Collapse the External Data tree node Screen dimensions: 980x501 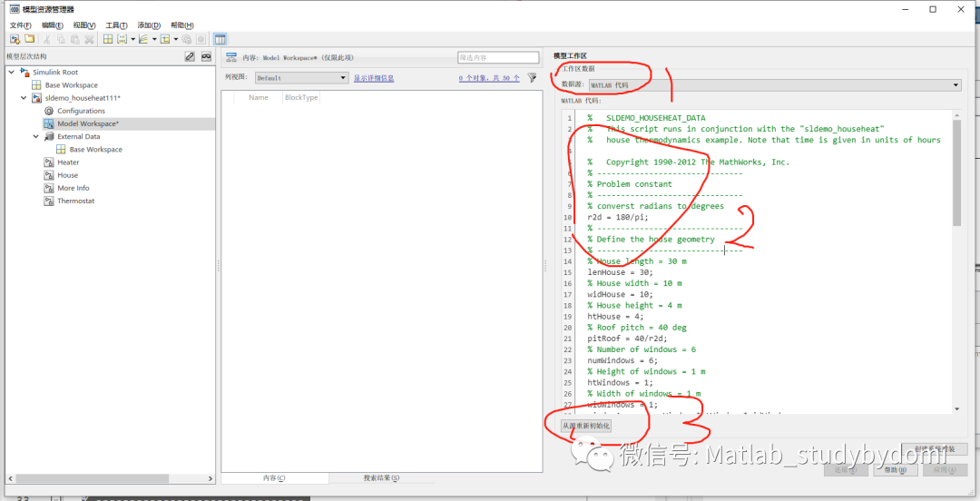(36, 136)
